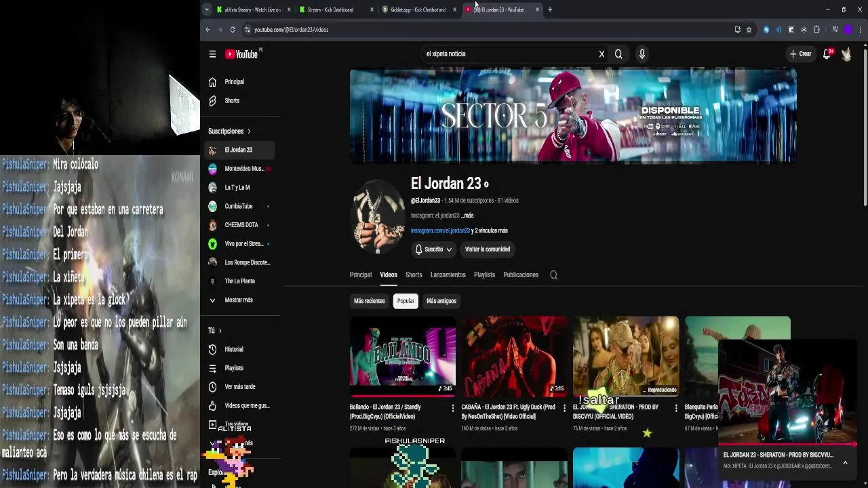This screenshot has width=868, height=488.
Task: Switch to channel Shorts tab
Action: pyautogui.click(x=414, y=275)
